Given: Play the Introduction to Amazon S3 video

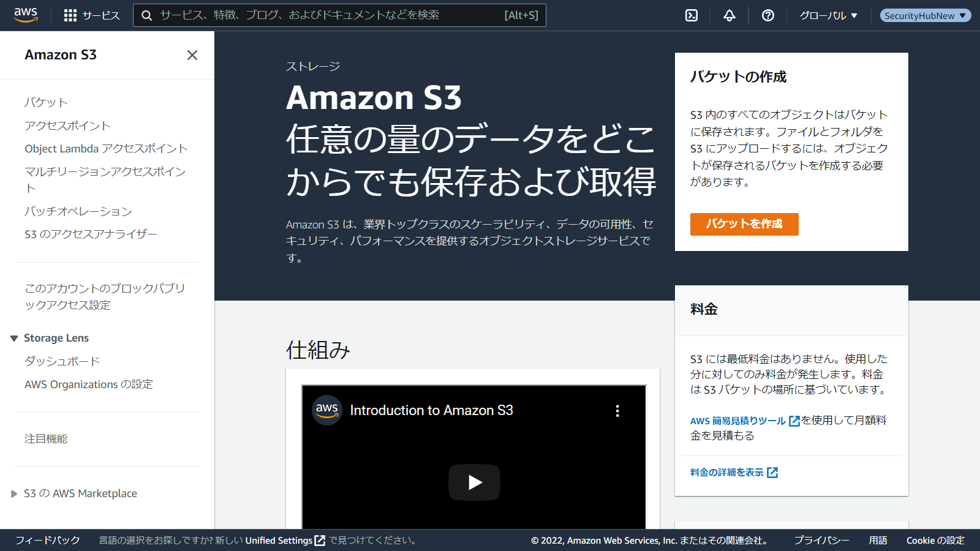Looking at the screenshot, I should (x=474, y=482).
